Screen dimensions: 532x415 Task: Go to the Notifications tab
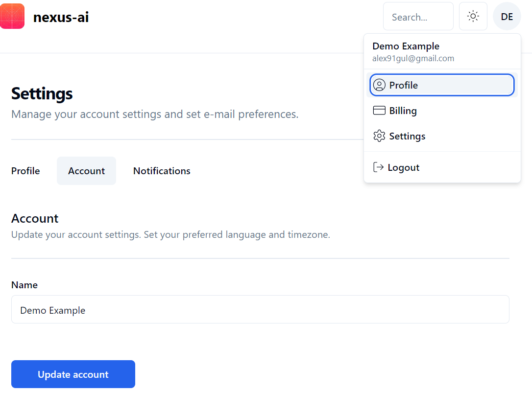162,171
